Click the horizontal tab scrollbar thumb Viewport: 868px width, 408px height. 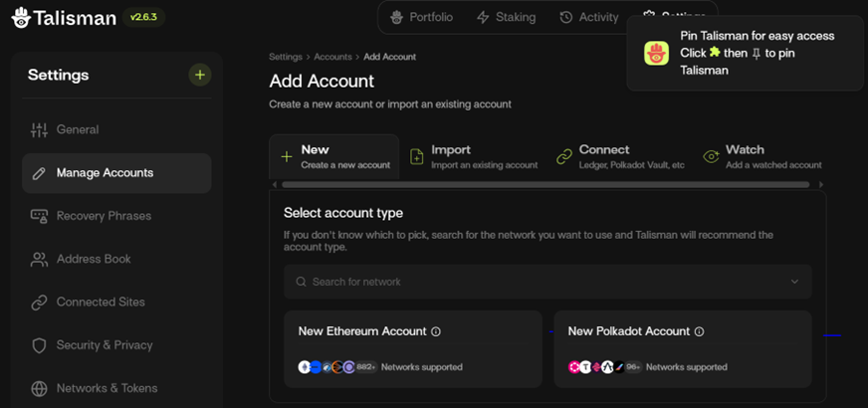[545, 184]
